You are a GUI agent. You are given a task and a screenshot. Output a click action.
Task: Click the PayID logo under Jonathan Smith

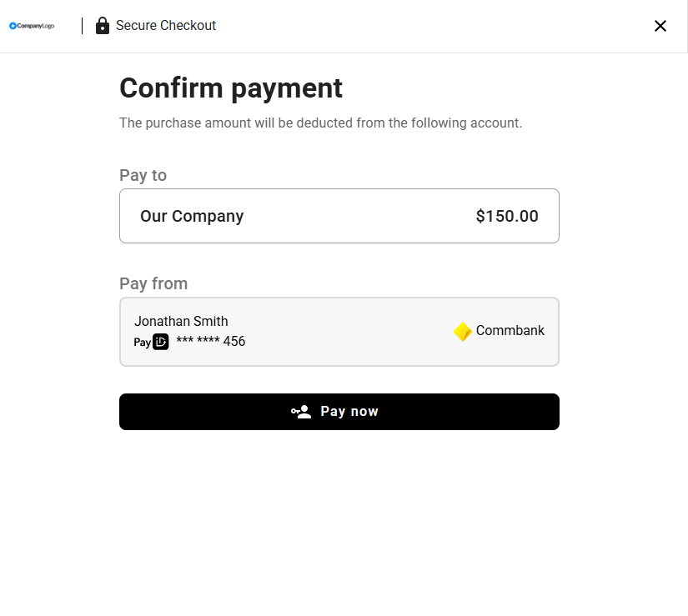(x=151, y=342)
